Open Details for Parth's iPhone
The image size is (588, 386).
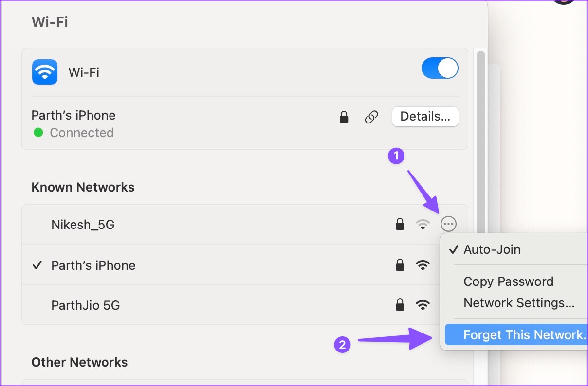tap(425, 117)
